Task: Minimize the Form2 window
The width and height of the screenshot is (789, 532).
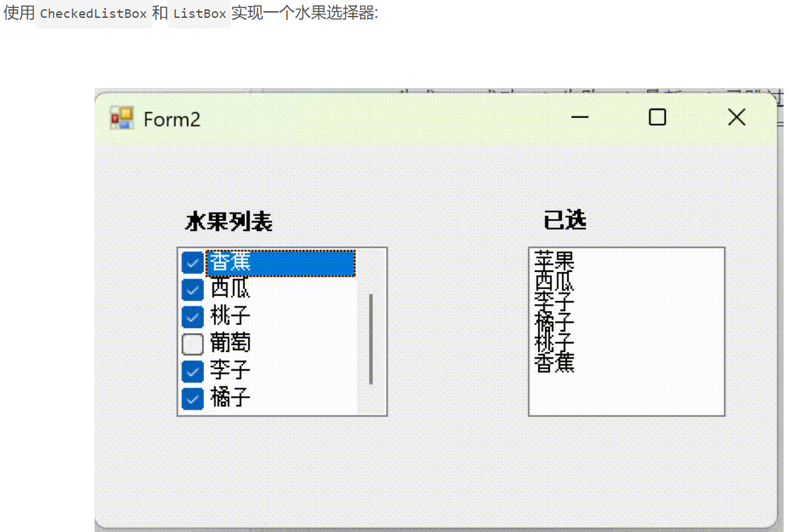Action: tap(580, 117)
